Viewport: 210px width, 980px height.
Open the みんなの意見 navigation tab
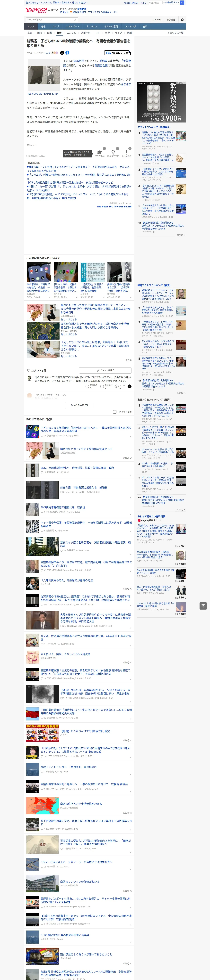[111, 27]
